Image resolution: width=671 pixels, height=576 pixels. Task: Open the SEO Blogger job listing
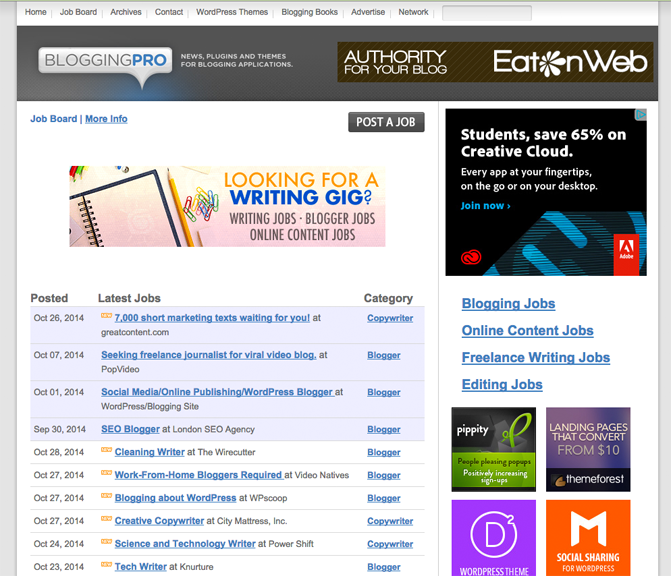point(131,429)
